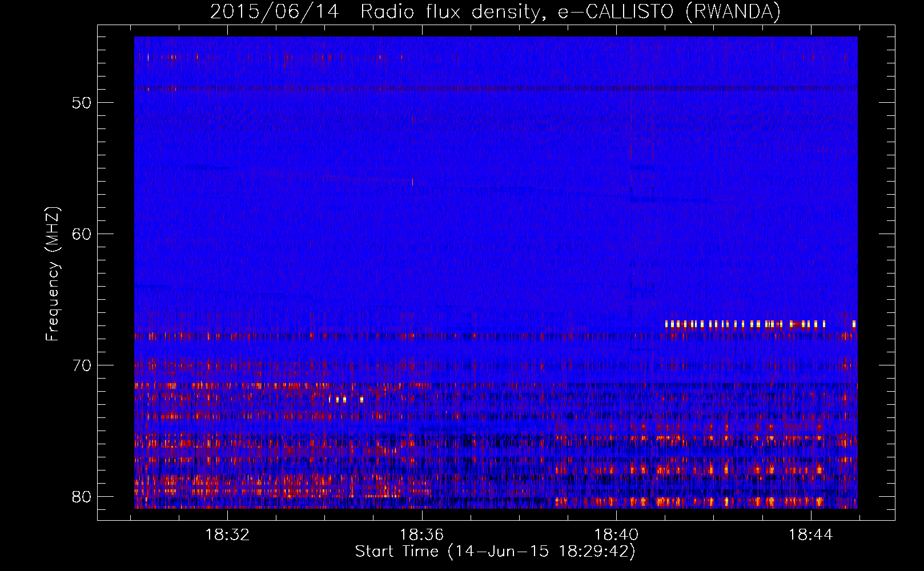This screenshot has width=924, height=571.
Task: Click the "Start Time (14-Jun-15 18:29:42)" axis label
Action: (x=495, y=552)
